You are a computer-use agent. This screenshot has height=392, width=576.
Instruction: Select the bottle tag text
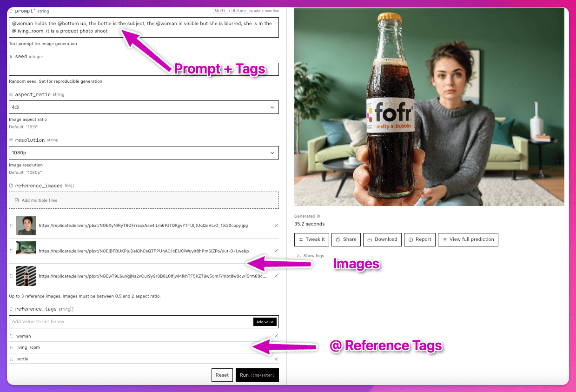point(22,359)
